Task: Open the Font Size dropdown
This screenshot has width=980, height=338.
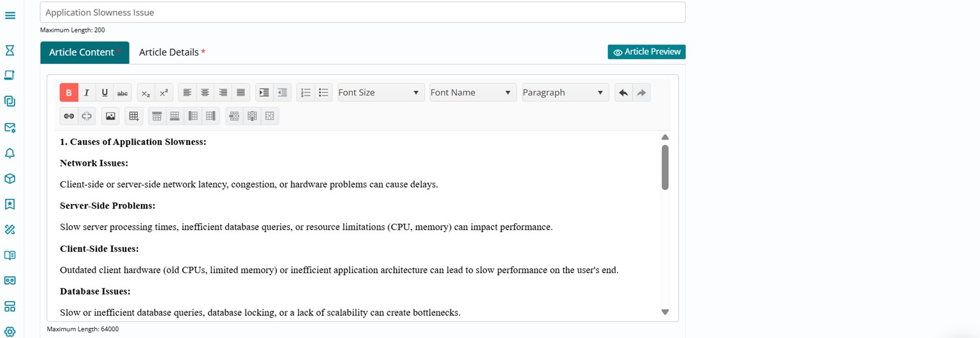Action: point(381,92)
